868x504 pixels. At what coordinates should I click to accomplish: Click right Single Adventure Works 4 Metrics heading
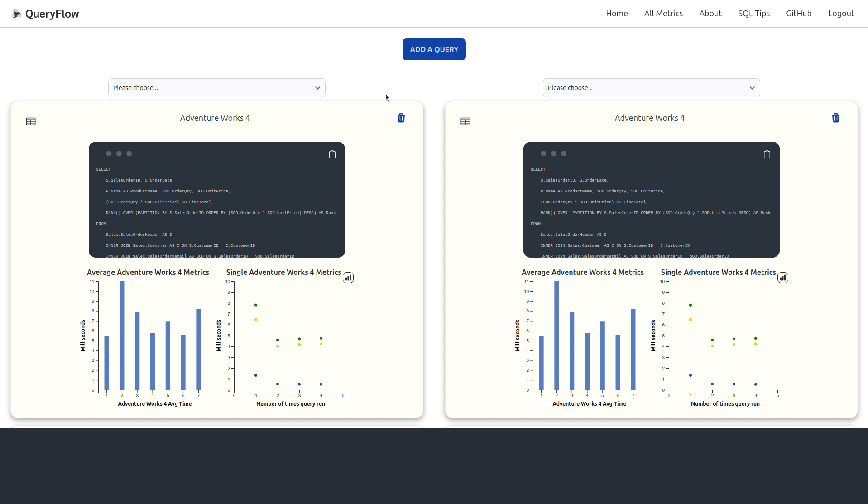pyautogui.click(x=718, y=272)
